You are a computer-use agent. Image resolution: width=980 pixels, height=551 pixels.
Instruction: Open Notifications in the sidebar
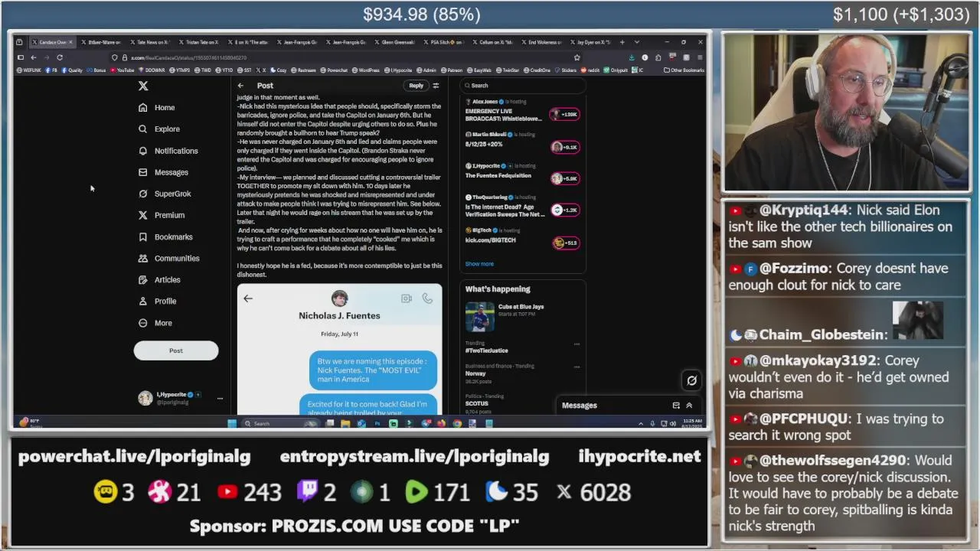click(168, 151)
